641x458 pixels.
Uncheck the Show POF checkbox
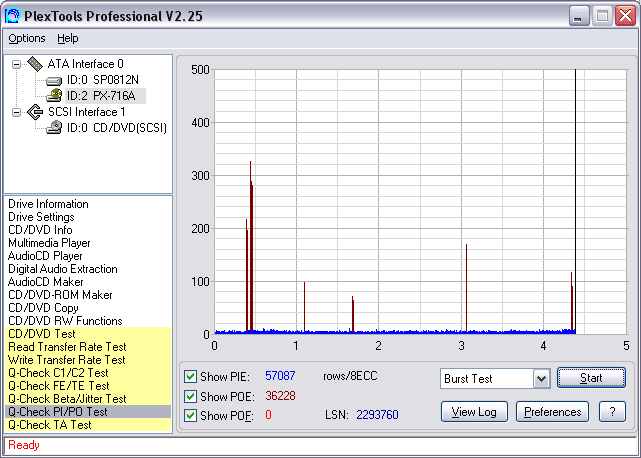(x=190, y=415)
